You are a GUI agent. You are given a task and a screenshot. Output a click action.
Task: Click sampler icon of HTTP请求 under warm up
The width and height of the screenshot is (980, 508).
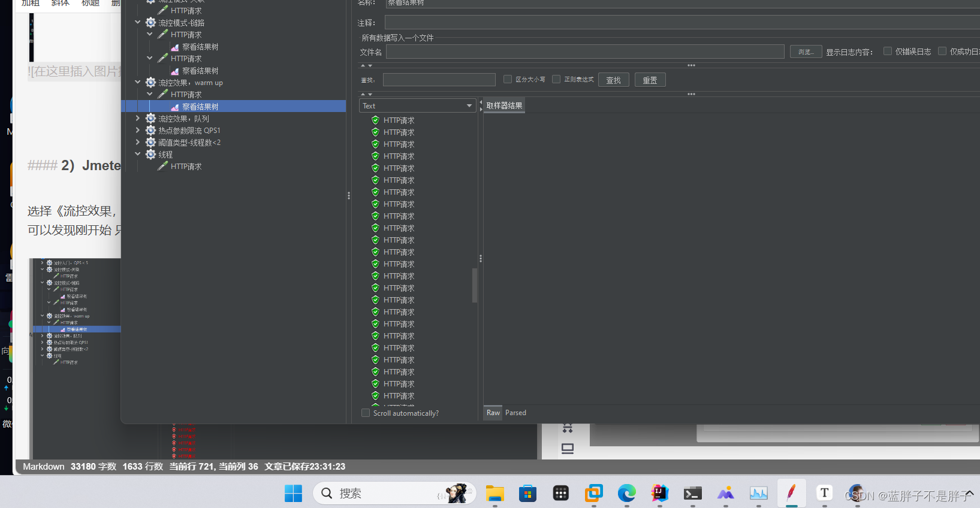pos(162,94)
